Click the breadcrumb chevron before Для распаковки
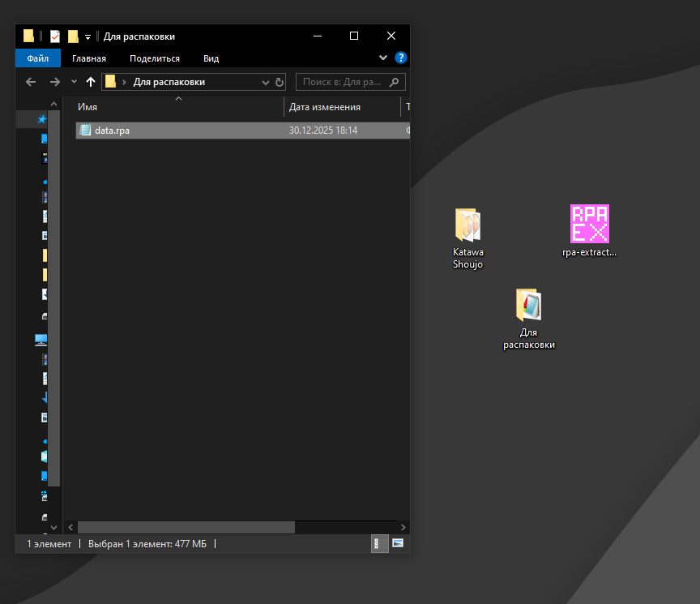700x604 pixels. click(x=124, y=82)
